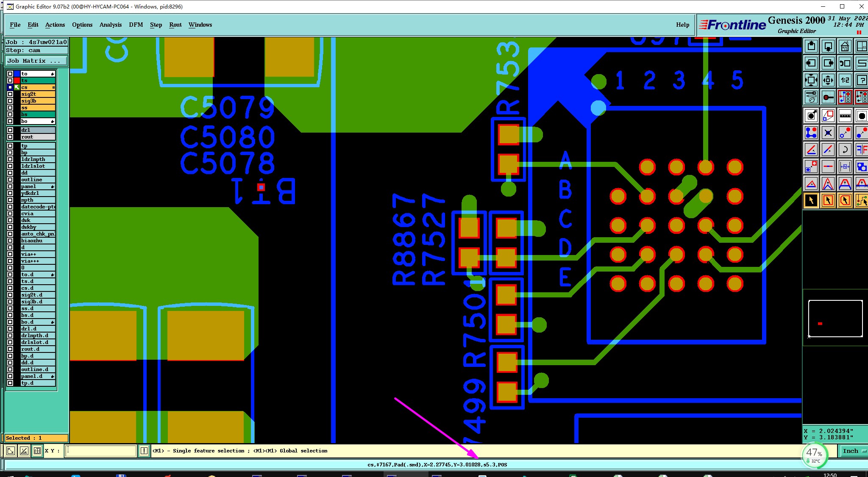Click the exclamation mark button
Image resolution: width=868 pixels, height=477 pixels.
(144, 451)
